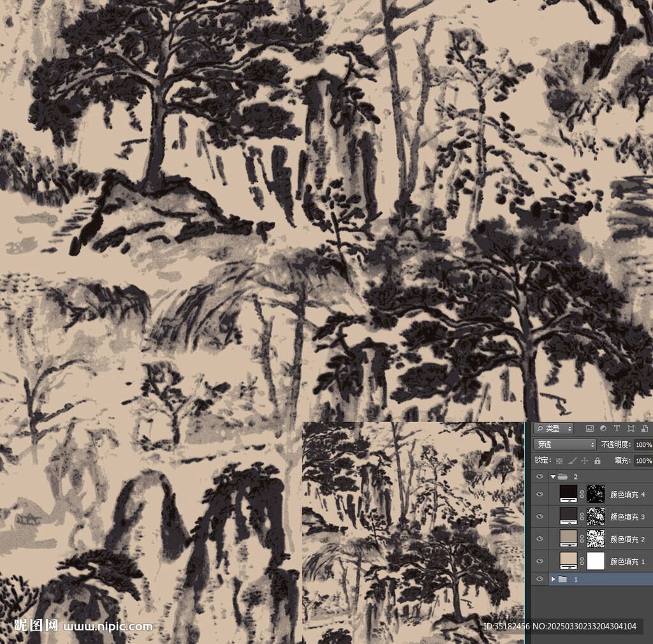The height and width of the screenshot is (644, 653).
Task: Select the shape layers filter icon
Action: (631, 428)
